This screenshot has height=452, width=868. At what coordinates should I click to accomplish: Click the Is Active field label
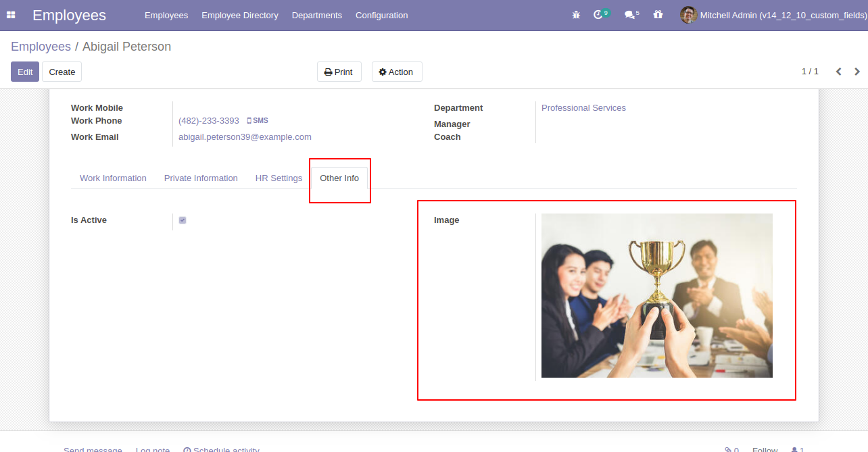(89, 220)
